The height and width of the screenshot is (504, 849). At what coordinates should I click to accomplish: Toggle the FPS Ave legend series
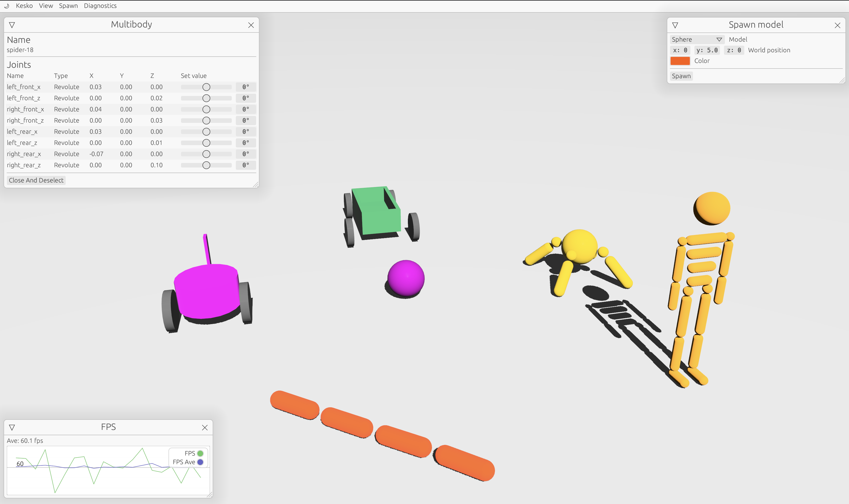point(200,462)
